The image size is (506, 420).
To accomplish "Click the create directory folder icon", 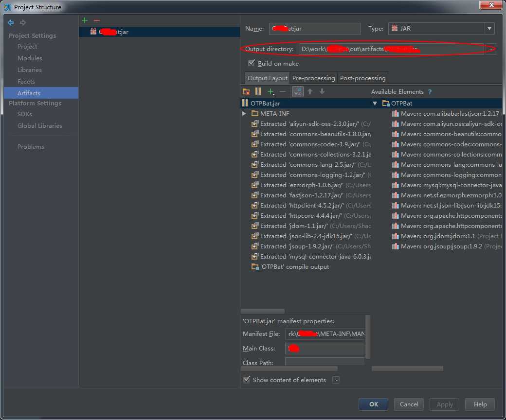I will click(x=246, y=92).
